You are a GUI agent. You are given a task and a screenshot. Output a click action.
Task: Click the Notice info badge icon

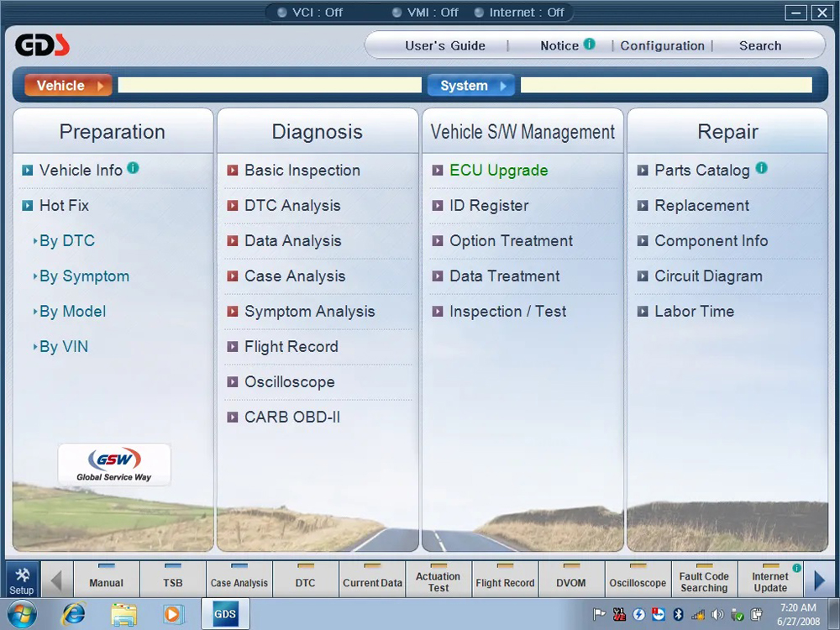point(590,44)
